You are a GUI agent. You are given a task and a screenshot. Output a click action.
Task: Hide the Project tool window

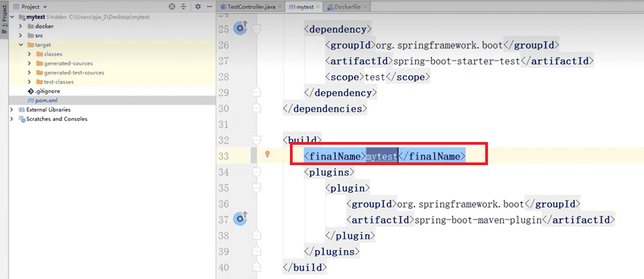(209, 7)
